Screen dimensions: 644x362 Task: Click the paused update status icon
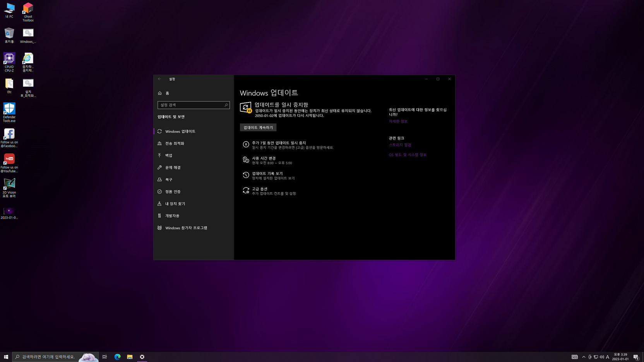tap(246, 108)
